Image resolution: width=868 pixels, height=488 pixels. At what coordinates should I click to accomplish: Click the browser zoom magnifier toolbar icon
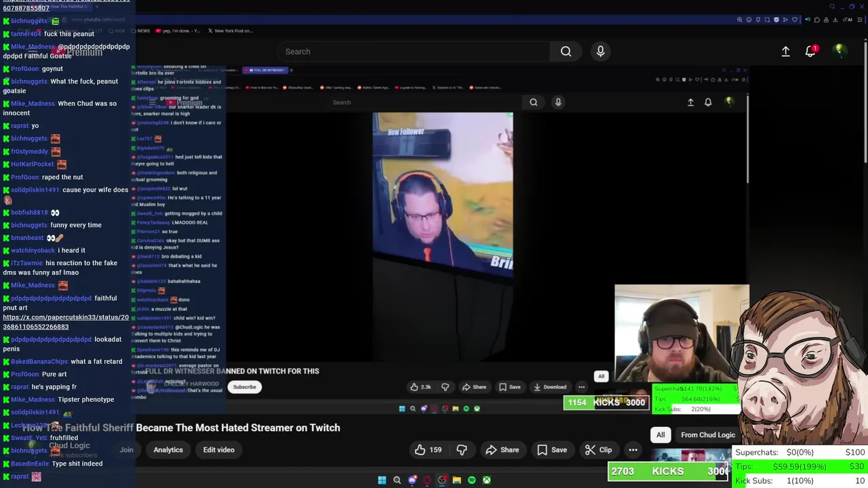(x=739, y=20)
